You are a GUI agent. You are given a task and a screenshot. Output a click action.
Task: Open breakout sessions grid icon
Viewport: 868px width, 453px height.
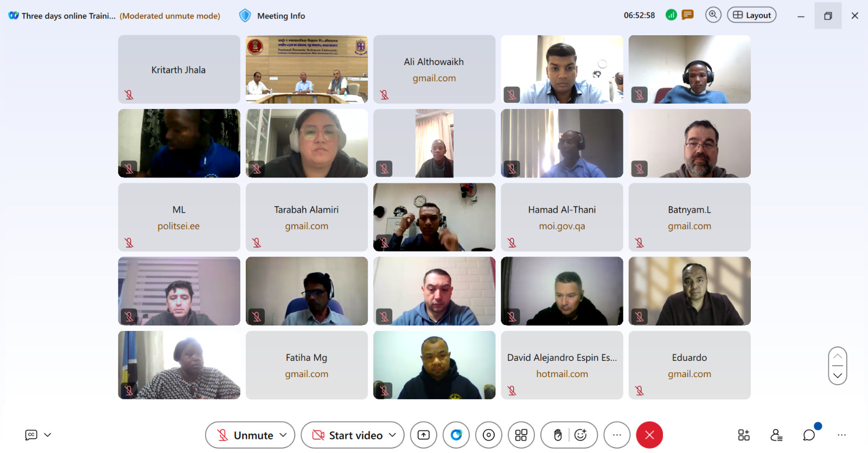coord(521,435)
